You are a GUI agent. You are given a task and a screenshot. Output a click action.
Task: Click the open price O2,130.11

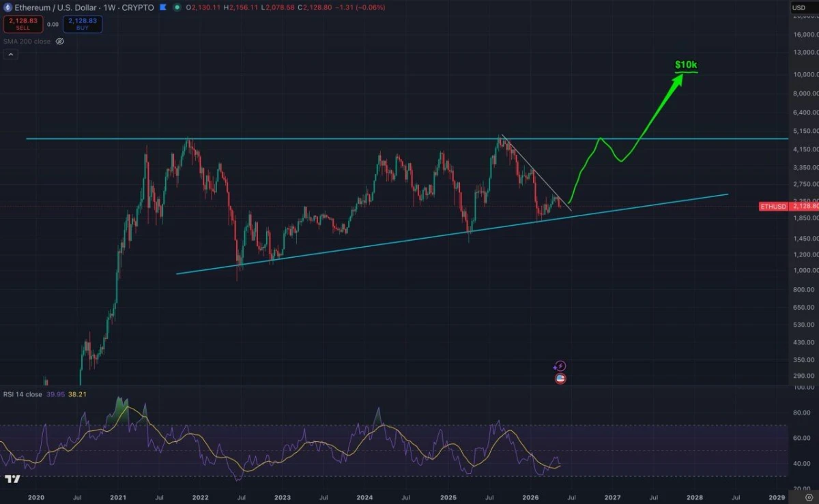pos(203,8)
